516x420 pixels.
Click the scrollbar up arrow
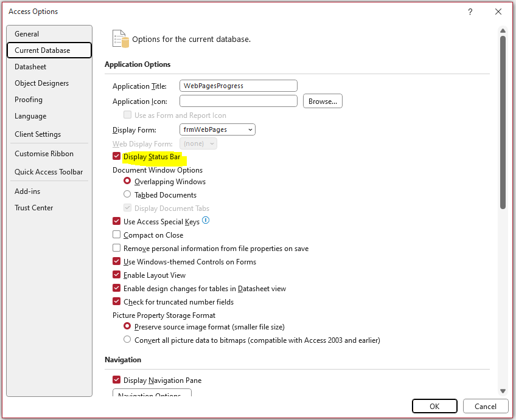pos(503,30)
